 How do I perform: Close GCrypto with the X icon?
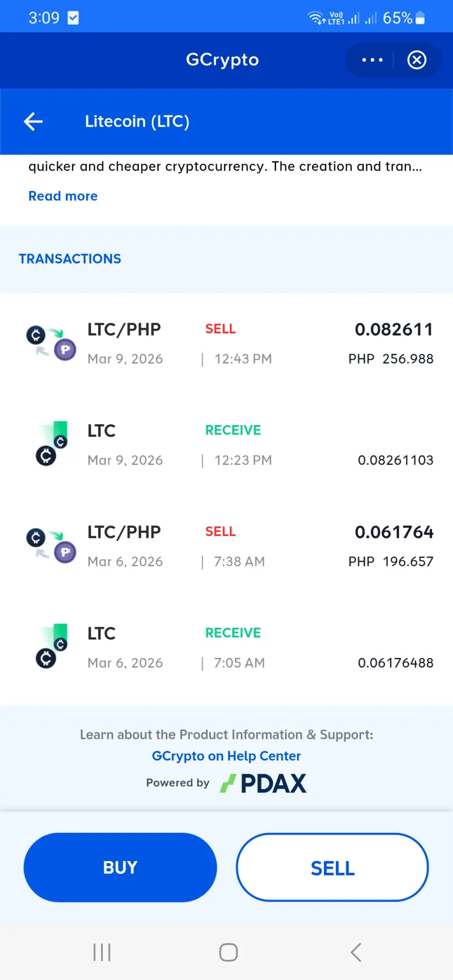pyautogui.click(x=417, y=60)
